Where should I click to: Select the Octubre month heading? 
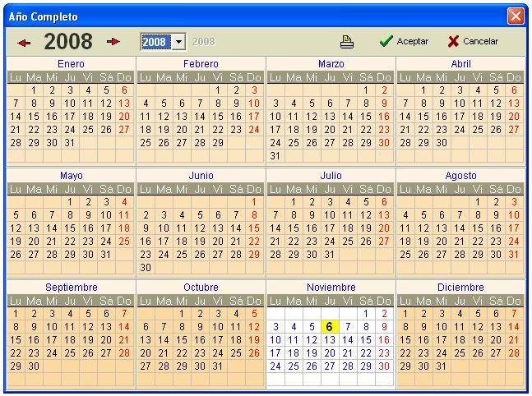[201, 288]
